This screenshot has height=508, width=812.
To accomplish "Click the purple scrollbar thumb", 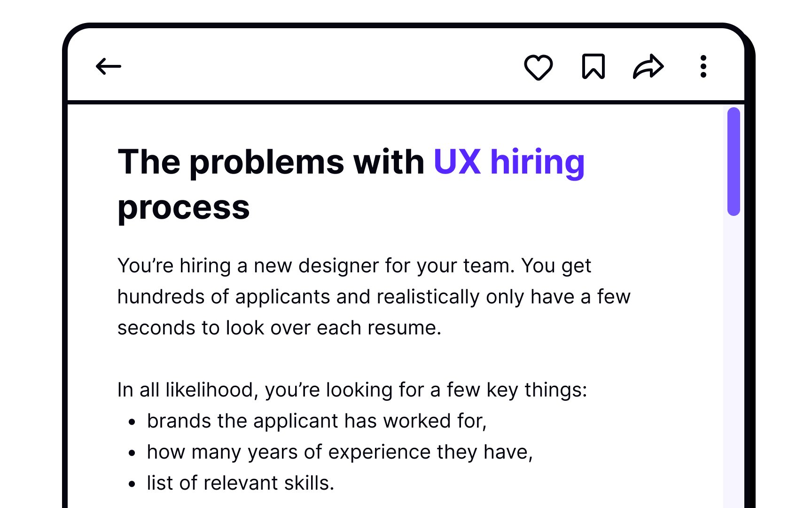I will tap(734, 161).
